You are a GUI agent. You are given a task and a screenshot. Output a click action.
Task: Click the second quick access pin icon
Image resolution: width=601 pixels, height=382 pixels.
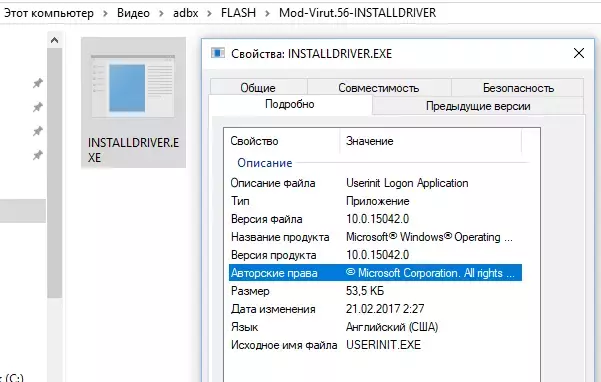pyautogui.click(x=38, y=107)
